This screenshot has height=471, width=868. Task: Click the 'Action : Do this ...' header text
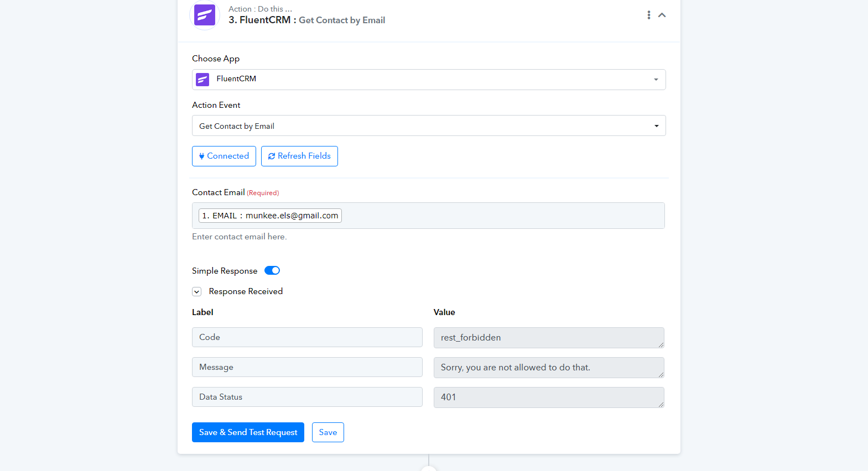tap(260, 9)
